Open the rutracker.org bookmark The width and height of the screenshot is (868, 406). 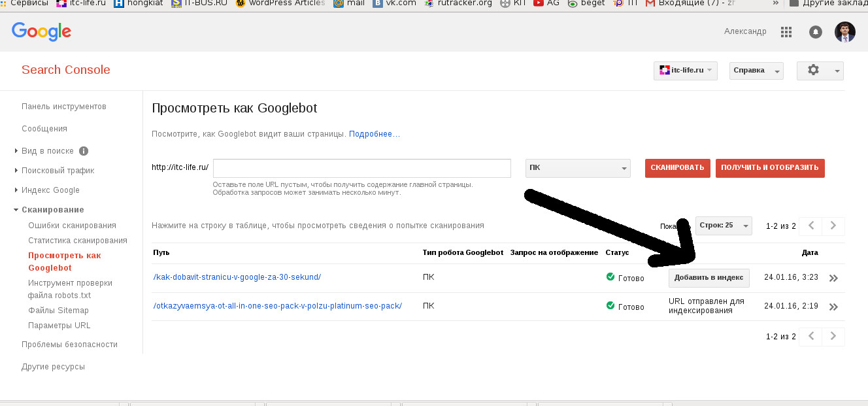(x=458, y=3)
